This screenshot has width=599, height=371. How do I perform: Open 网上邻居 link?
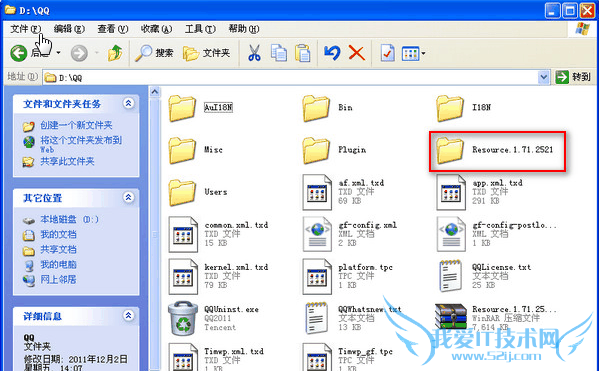point(58,279)
